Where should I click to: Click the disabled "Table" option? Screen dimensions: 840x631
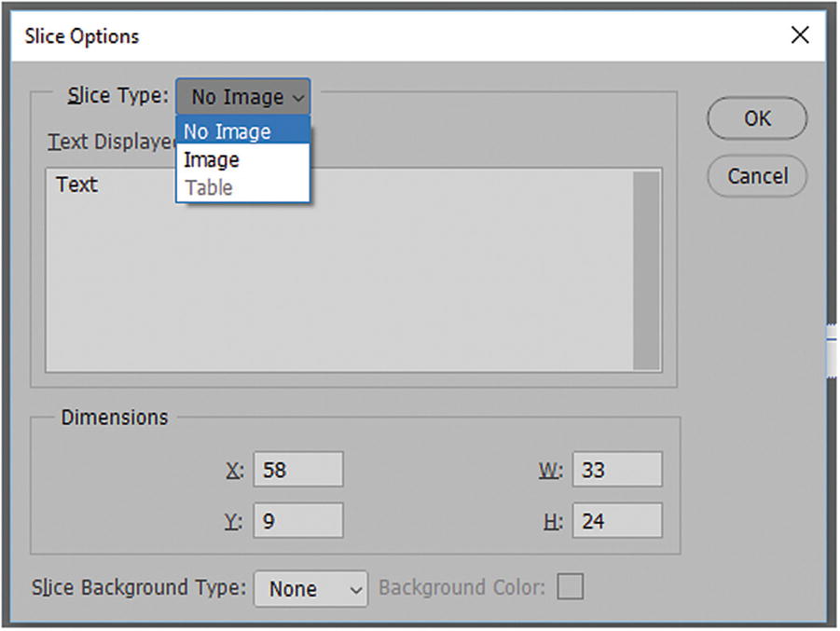[x=208, y=187]
